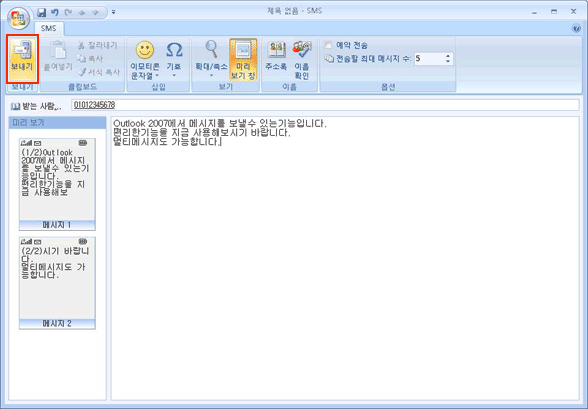Run 이름 확인 name check
The image size is (588, 409).
pos(302,60)
